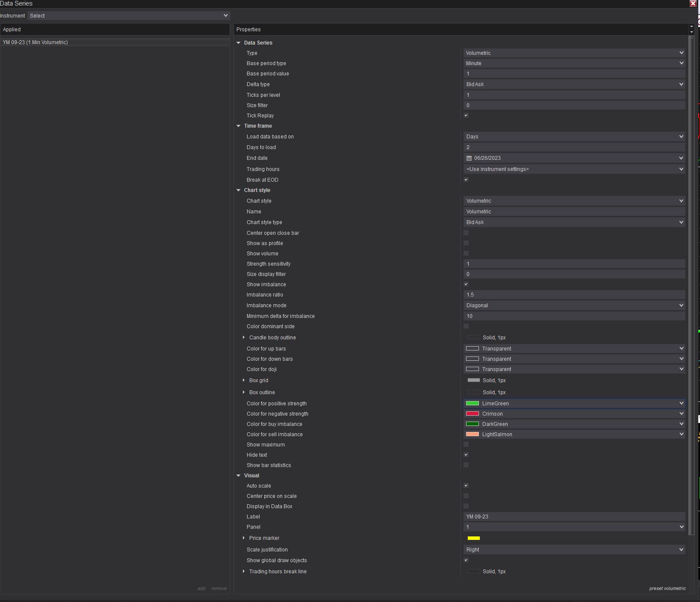Open the Load data based on dropdown

coord(574,137)
